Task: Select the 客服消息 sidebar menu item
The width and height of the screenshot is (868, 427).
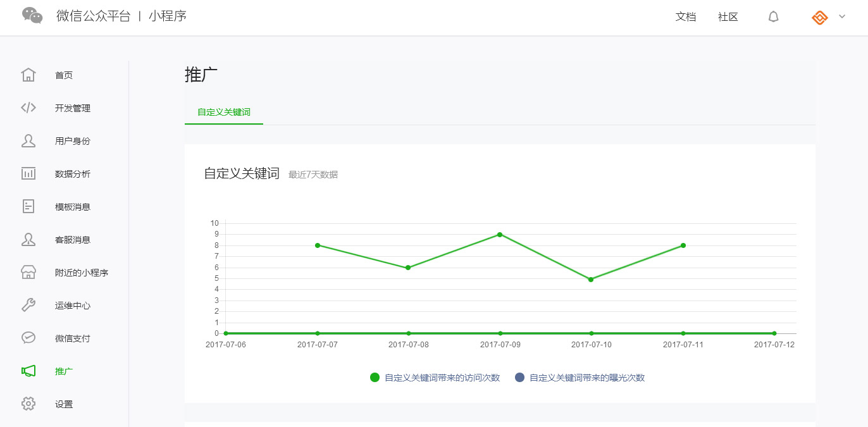Action: point(72,240)
